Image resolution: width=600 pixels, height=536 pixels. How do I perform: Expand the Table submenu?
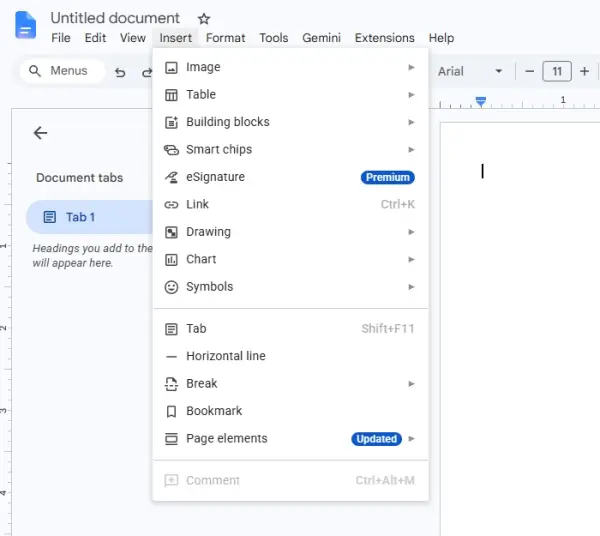[290, 94]
